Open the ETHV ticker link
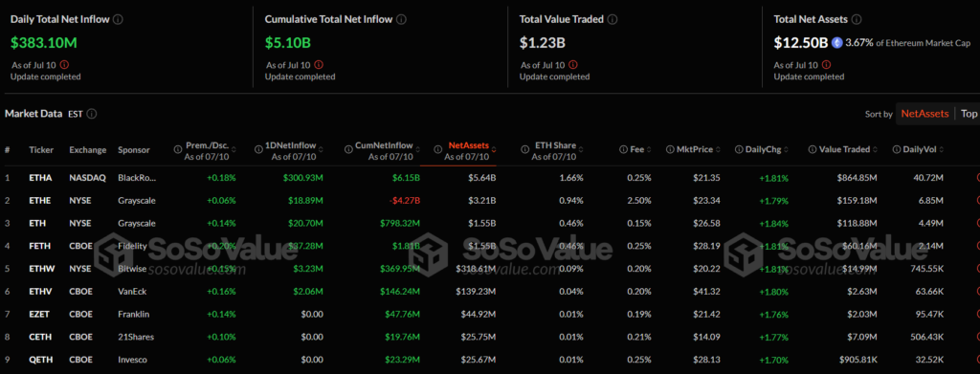Viewport: 980px width, 374px height. [40, 292]
